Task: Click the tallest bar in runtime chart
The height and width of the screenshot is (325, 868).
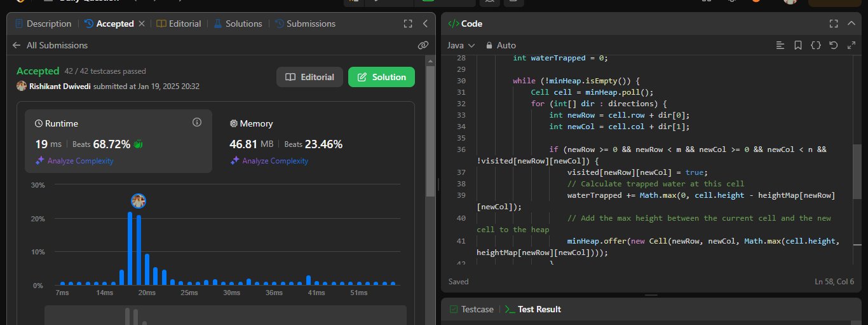Action: pos(130,248)
